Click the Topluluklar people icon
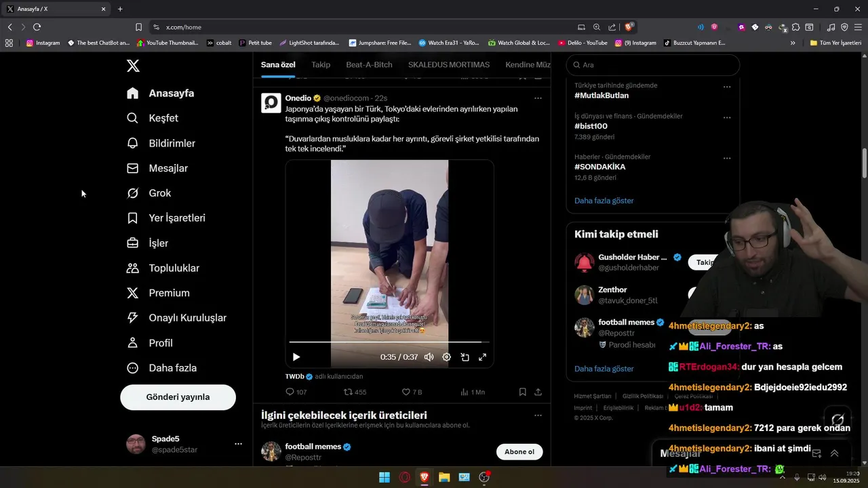This screenshot has width=868, height=488. click(x=133, y=268)
